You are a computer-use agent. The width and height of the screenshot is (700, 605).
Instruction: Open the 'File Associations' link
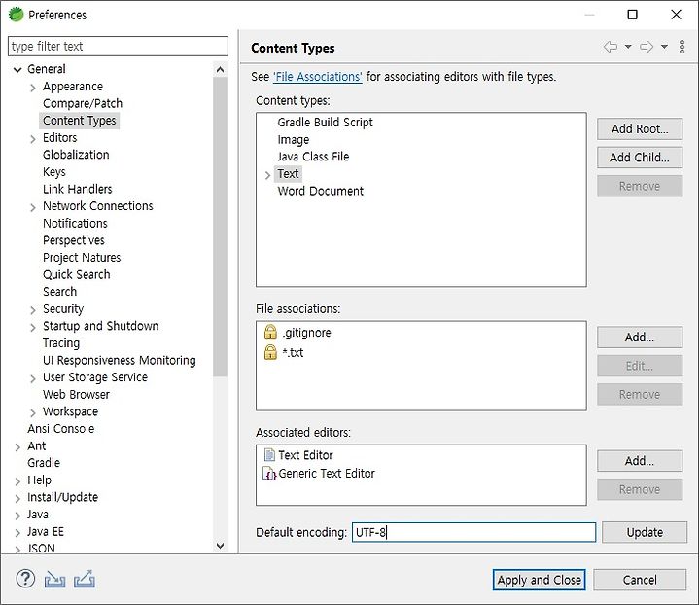(317, 77)
